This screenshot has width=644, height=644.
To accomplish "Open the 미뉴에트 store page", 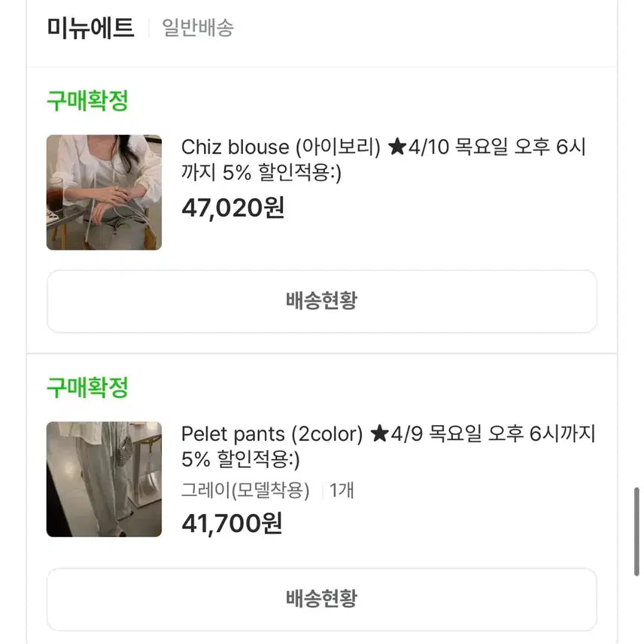I will click(x=90, y=28).
